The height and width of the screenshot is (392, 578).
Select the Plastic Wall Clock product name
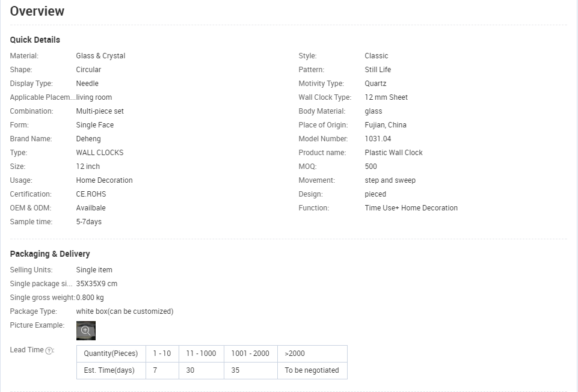394,153
